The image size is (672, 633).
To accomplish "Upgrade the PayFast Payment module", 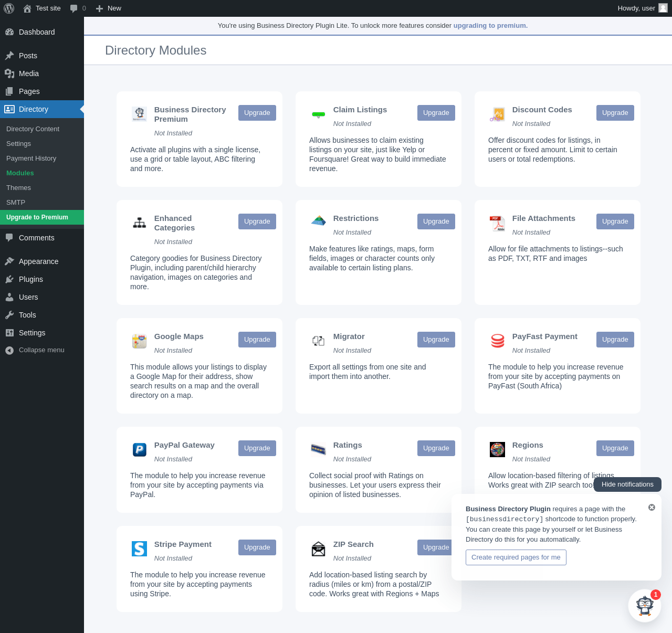I will coord(615,340).
